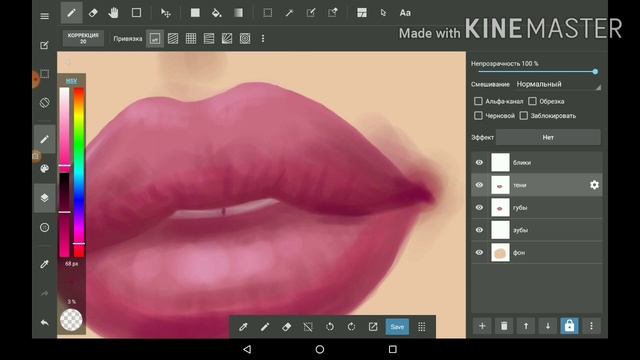Screen dimensions: 640x360
Task: Open тени layer settings gear
Action: pos(594,185)
